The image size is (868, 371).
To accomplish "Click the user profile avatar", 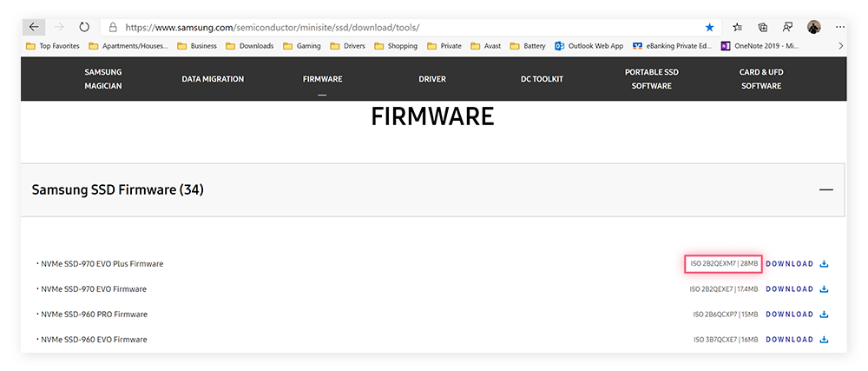I will point(813,27).
